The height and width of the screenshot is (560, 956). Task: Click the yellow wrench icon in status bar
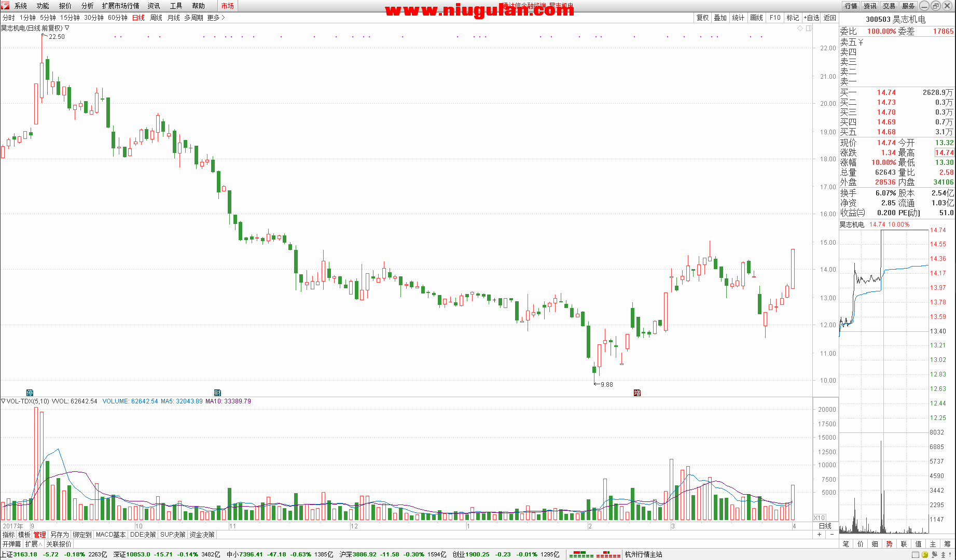[x=925, y=554]
